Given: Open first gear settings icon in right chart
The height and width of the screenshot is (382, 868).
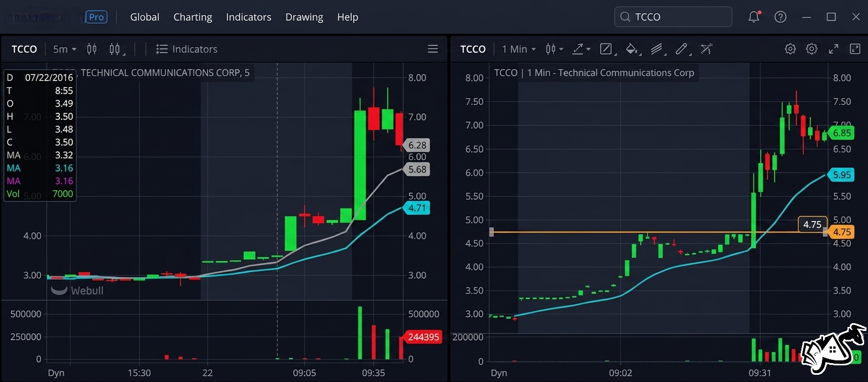Looking at the screenshot, I should 790,49.
